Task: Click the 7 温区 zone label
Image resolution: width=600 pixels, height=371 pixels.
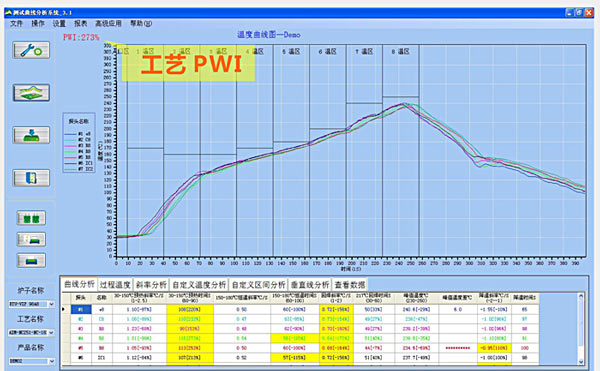Action: (x=364, y=51)
